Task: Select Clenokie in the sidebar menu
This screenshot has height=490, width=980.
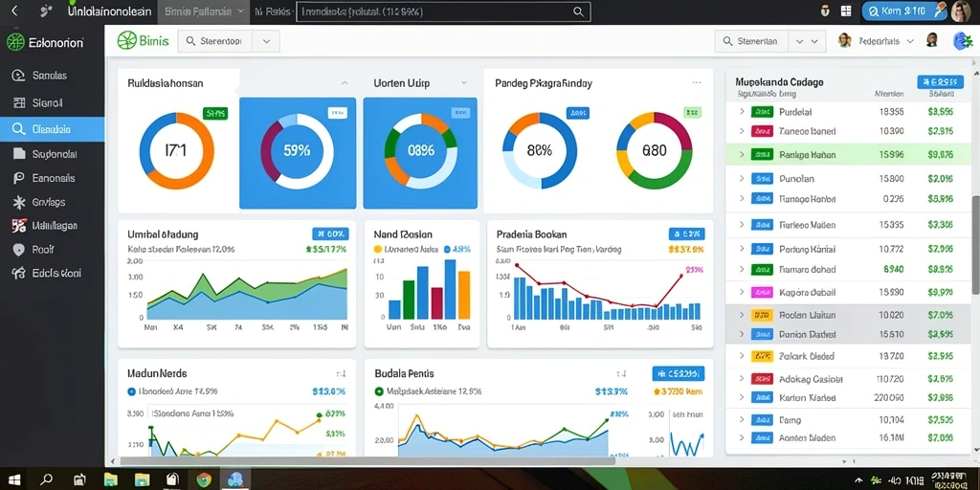Action: (52, 129)
